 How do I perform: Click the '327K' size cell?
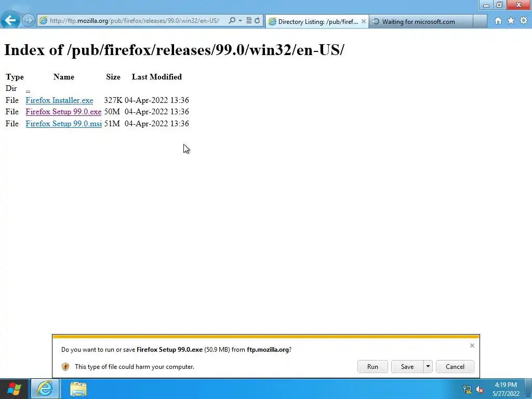[113, 100]
